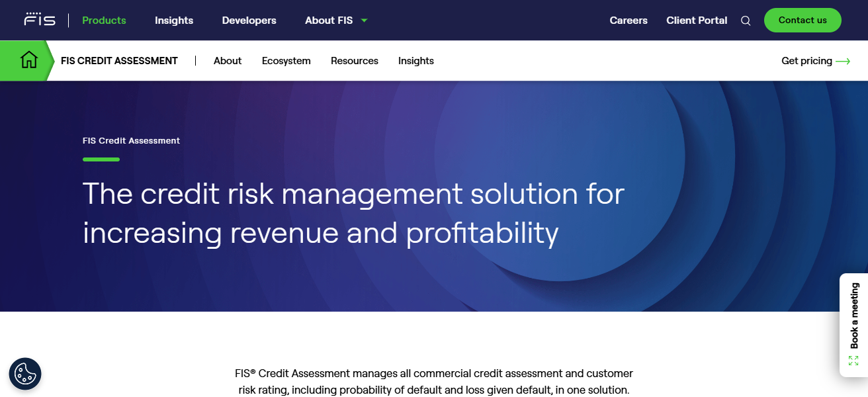Open cookie preferences via the cookie icon
The width and height of the screenshot is (868, 397).
[x=25, y=374]
